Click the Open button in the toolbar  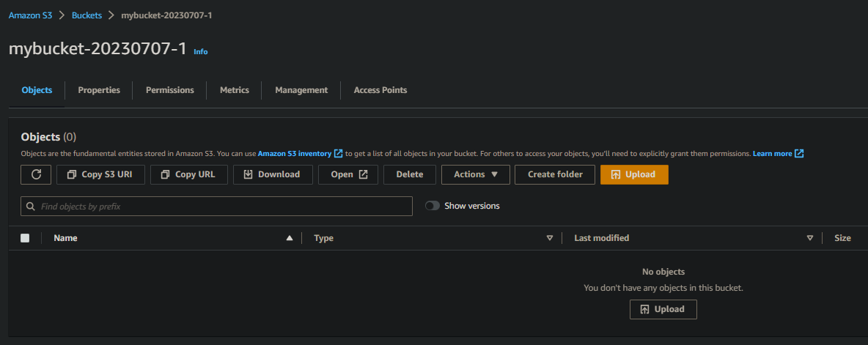(348, 174)
